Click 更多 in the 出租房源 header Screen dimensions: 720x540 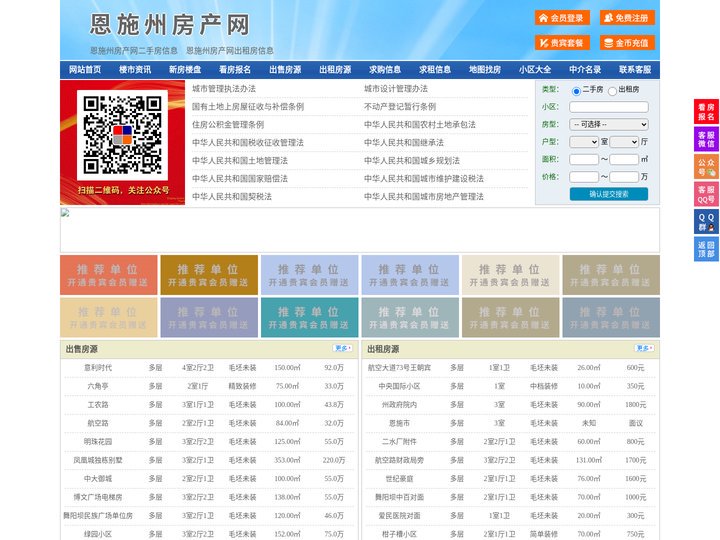(x=644, y=349)
